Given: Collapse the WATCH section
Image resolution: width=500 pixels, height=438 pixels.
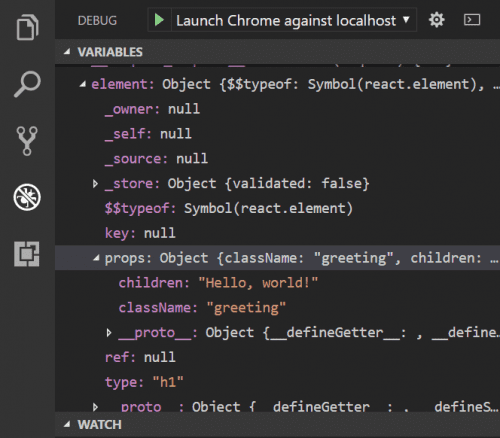Looking at the screenshot, I should (67, 424).
